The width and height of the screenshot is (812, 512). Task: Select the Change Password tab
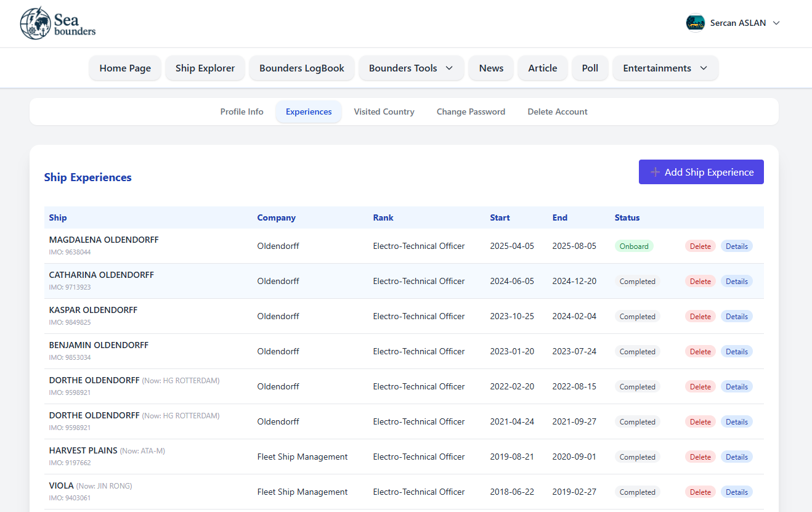click(x=471, y=112)
